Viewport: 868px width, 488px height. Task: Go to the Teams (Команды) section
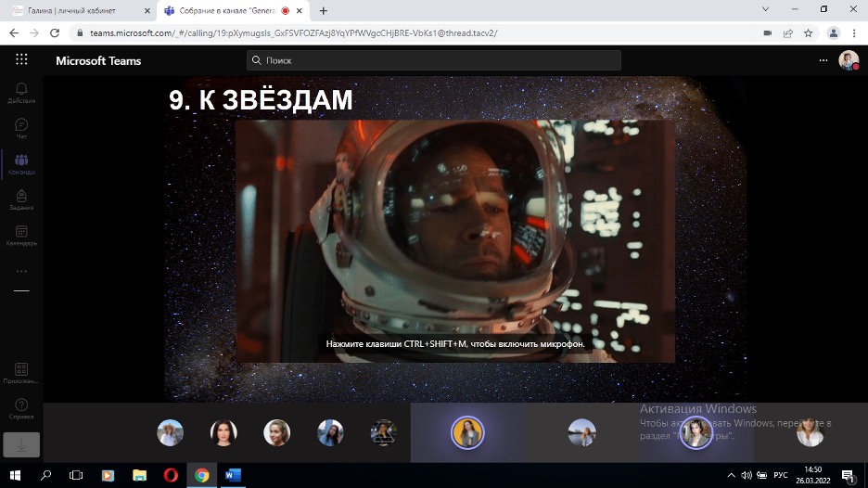(x=21, y=163)
